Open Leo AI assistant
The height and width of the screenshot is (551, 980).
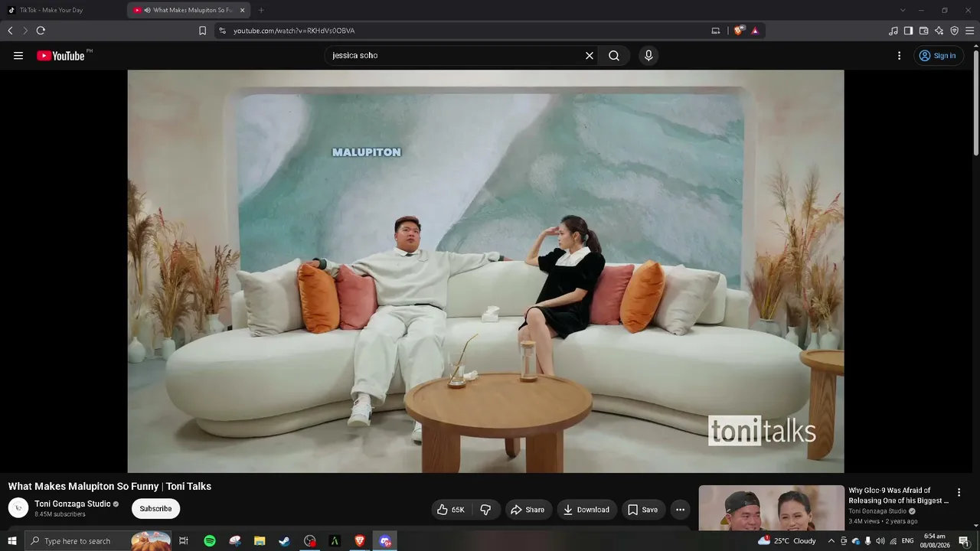coord(939,31)
